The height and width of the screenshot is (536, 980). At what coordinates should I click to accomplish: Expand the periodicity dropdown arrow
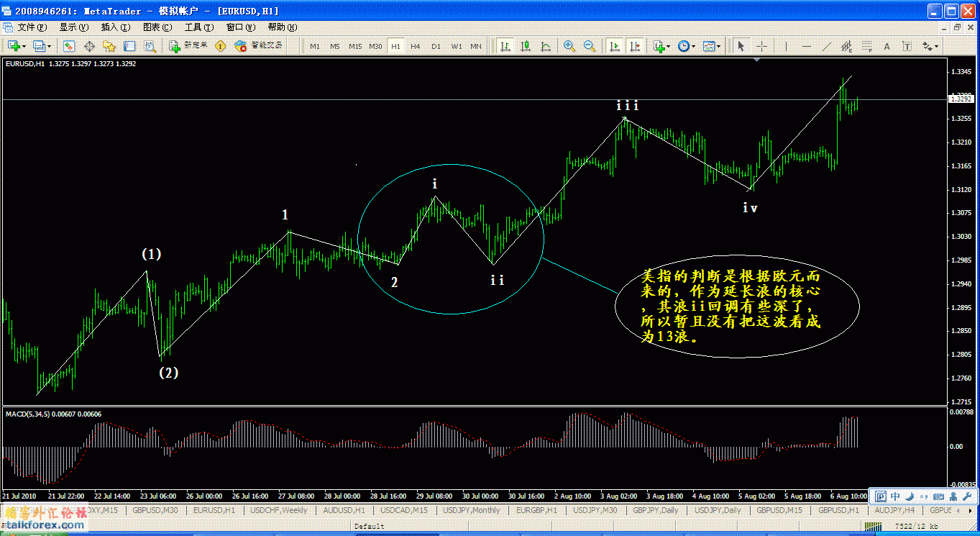click(x=692, y=47)
